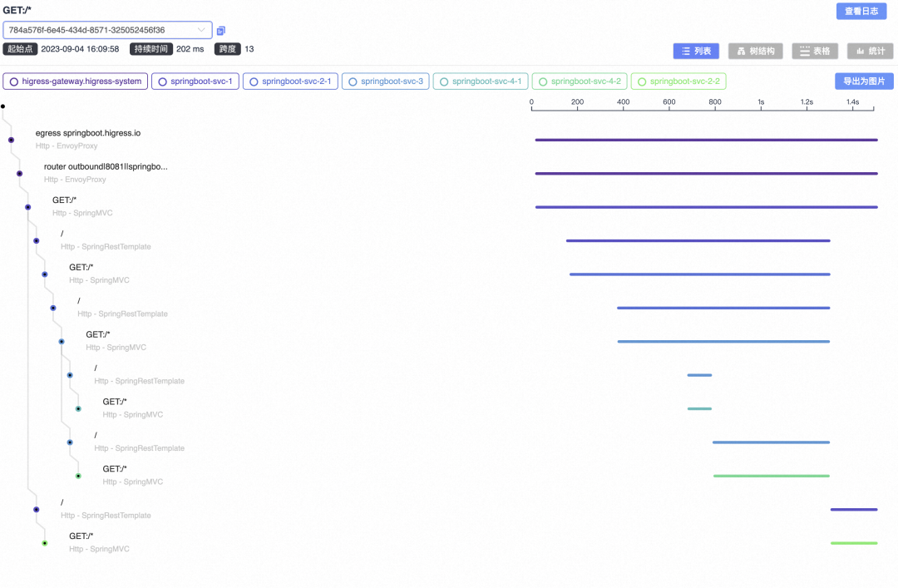Switch to 树结构 tree view
This screenshot has width=898, height=588.
(755, 52)
